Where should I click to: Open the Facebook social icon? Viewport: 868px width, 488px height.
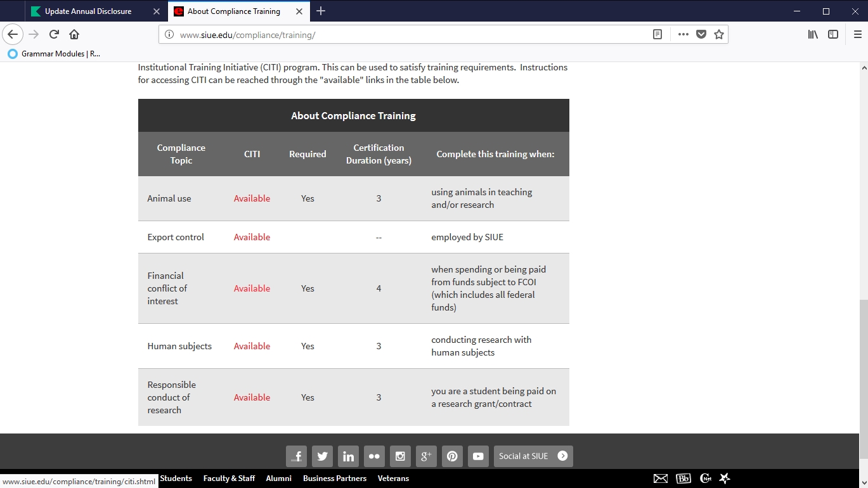296,456
